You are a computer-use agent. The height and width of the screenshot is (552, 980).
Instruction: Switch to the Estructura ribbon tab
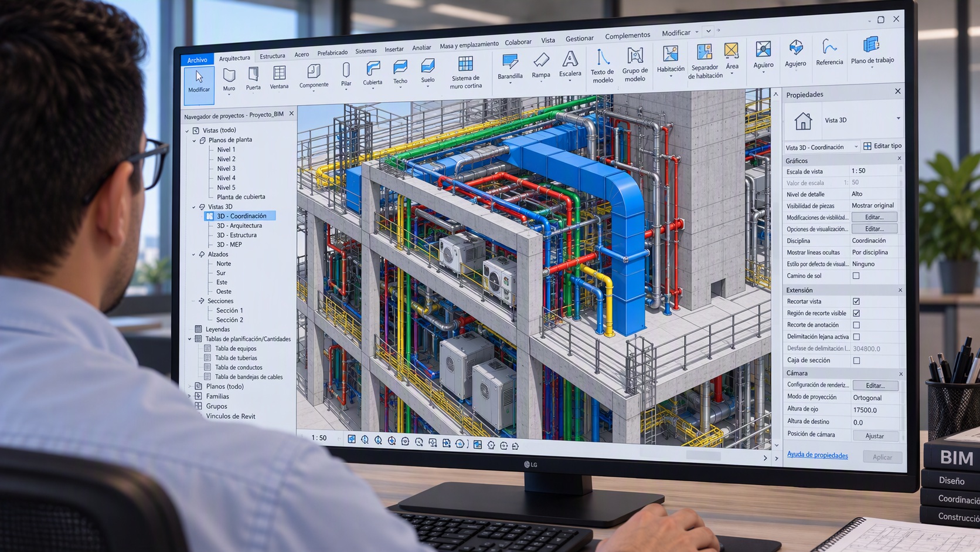click(273, 56)
